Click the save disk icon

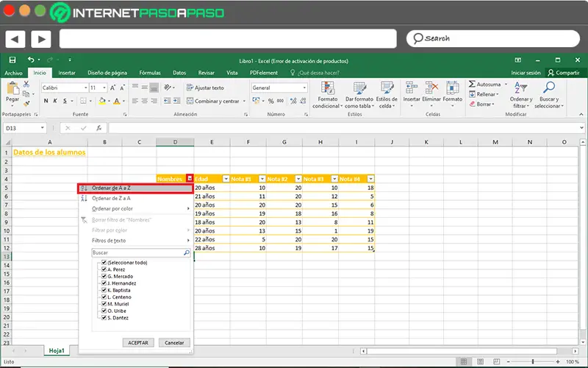click(x=12, y=60)
